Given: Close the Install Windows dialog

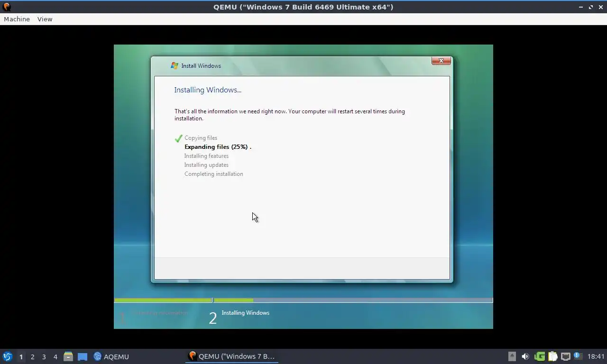Looking at the screenshot, I should pyautogui.click(x=441, y=61).
